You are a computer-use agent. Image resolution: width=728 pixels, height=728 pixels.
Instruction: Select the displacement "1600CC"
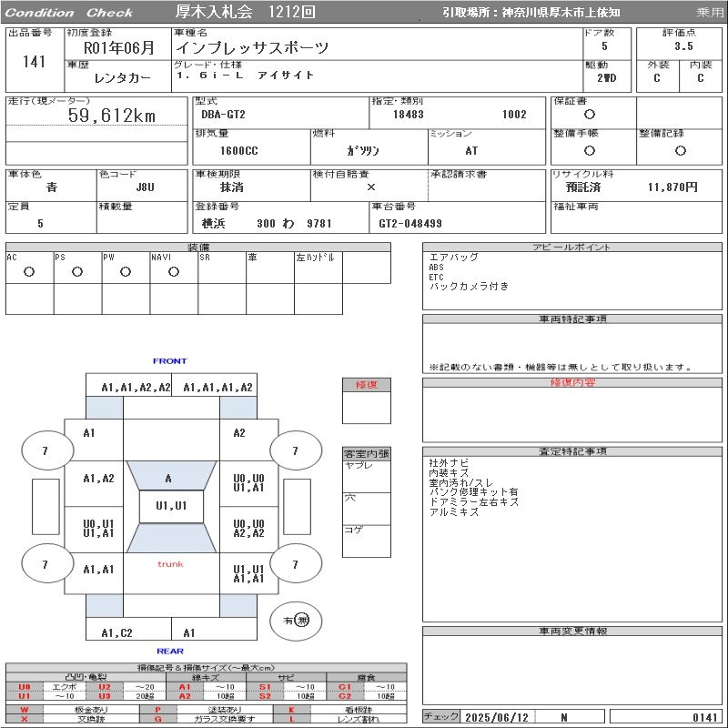239,150
